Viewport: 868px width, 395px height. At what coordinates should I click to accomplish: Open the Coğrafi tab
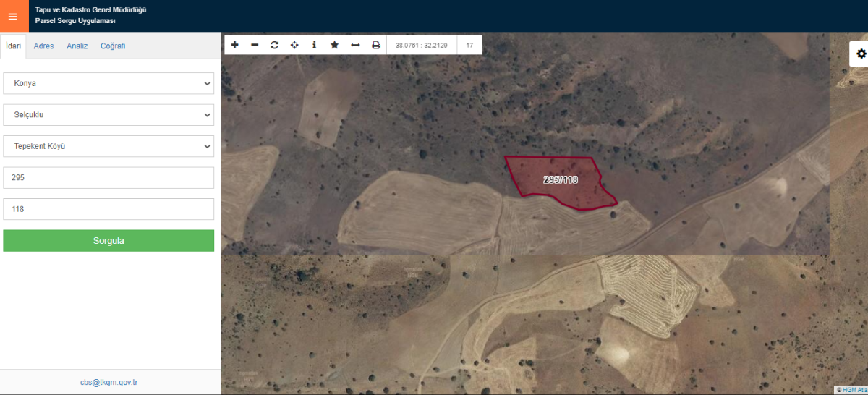click(x=113, y=46)
